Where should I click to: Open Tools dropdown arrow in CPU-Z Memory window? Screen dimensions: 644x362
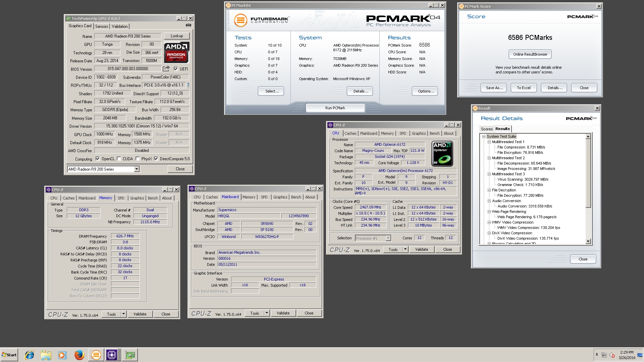(x=123, y=314)
